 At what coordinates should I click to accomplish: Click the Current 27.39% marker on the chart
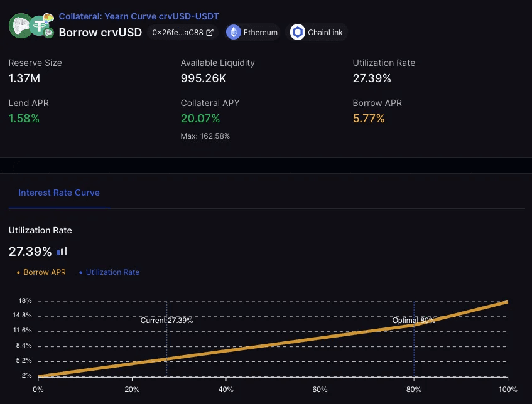[x=166, y=320]
